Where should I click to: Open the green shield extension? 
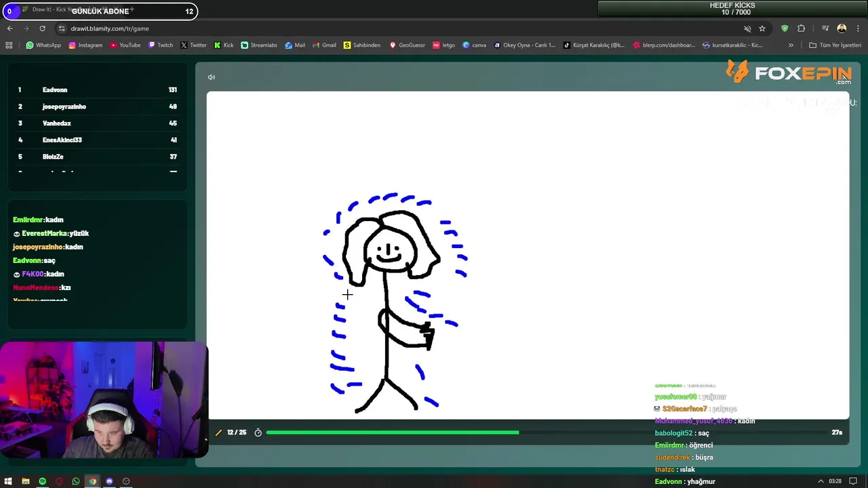[x=785, y=28]
